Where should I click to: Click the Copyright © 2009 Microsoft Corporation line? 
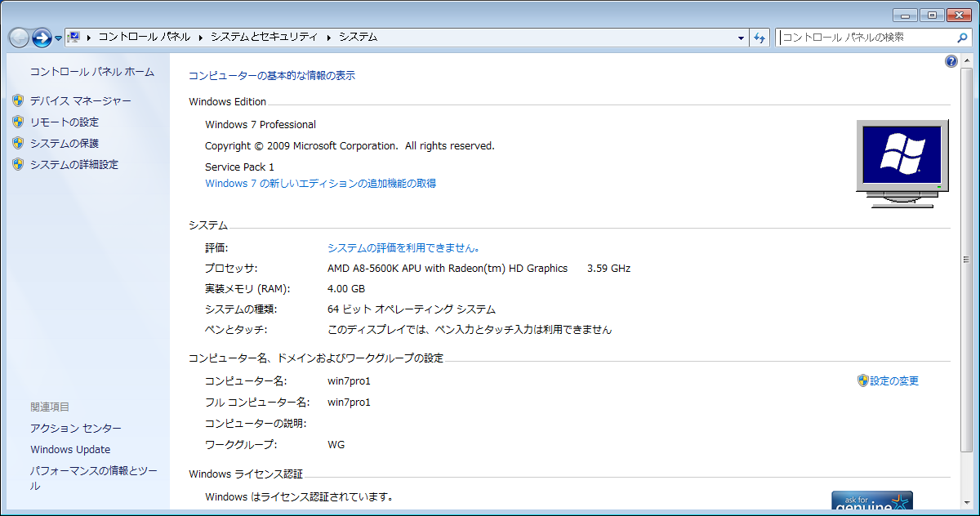[x=350, y=146]
